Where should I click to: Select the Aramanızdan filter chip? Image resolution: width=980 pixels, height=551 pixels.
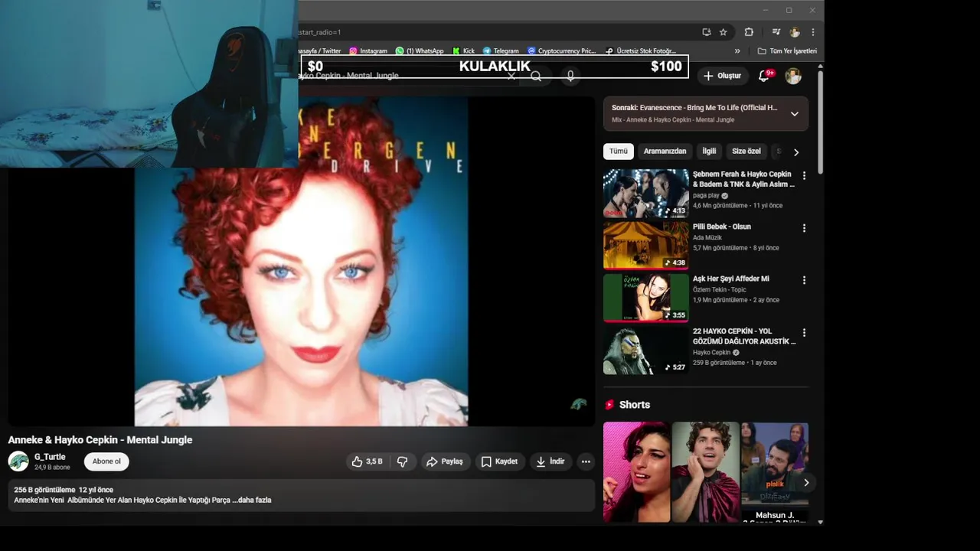665,152
